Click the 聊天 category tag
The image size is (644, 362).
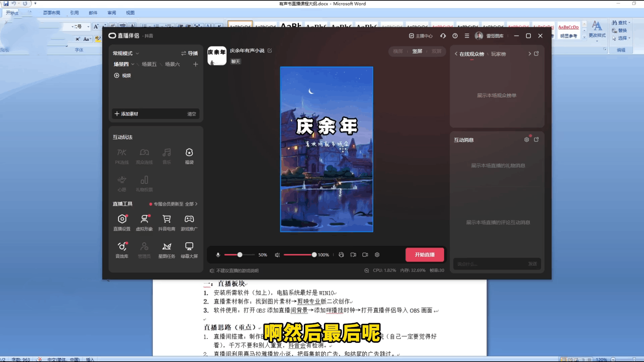coord(236,62)
